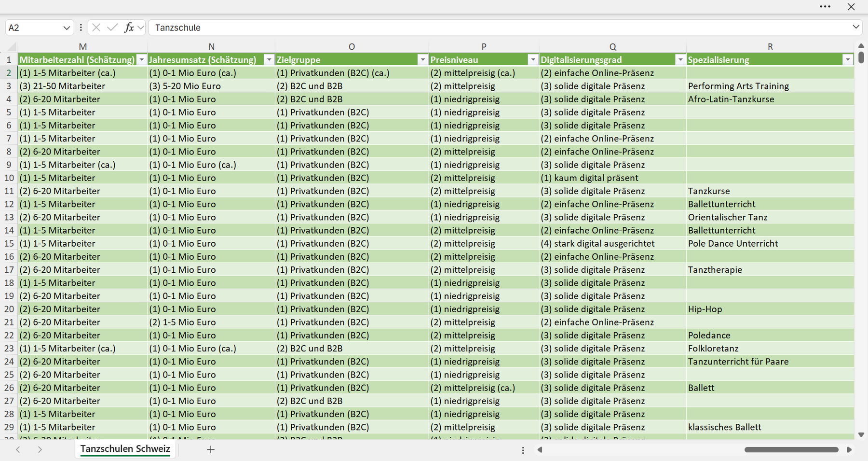This screenshot has height=461, width=868.
Task: Select cell Performing Arts Training
Action: (770, 86)
